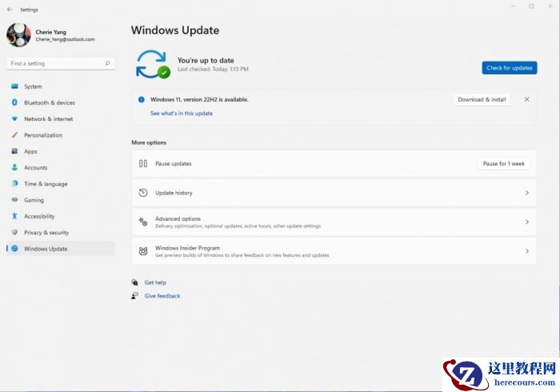Screen dimensions: 560x392
Task: Select Windows Update sidebar entry
Action: click(61, 249)
